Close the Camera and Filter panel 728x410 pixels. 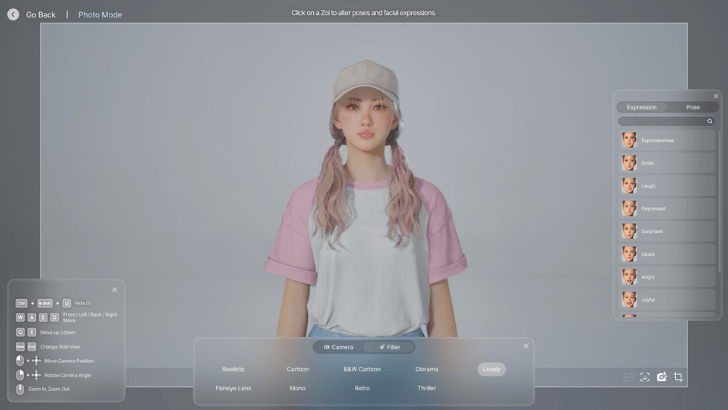(526, 346)
